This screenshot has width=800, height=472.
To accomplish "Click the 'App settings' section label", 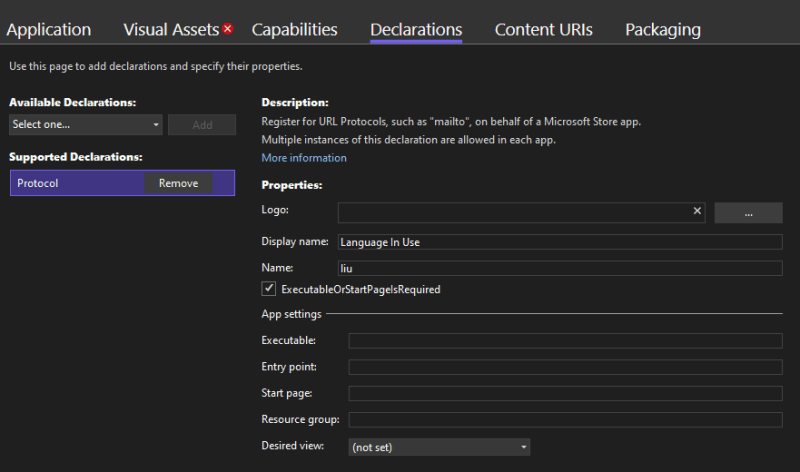I will click(291, 314).
